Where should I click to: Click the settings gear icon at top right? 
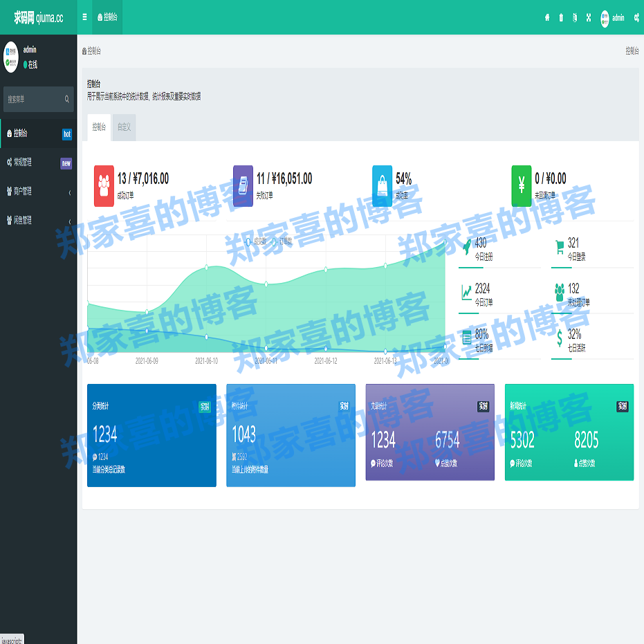[636, 18]
